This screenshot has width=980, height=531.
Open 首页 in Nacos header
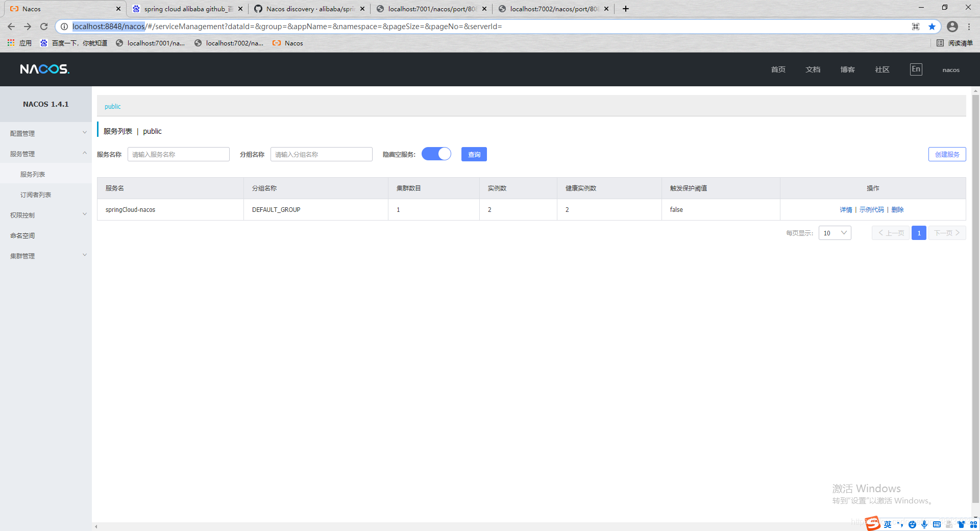778,69
